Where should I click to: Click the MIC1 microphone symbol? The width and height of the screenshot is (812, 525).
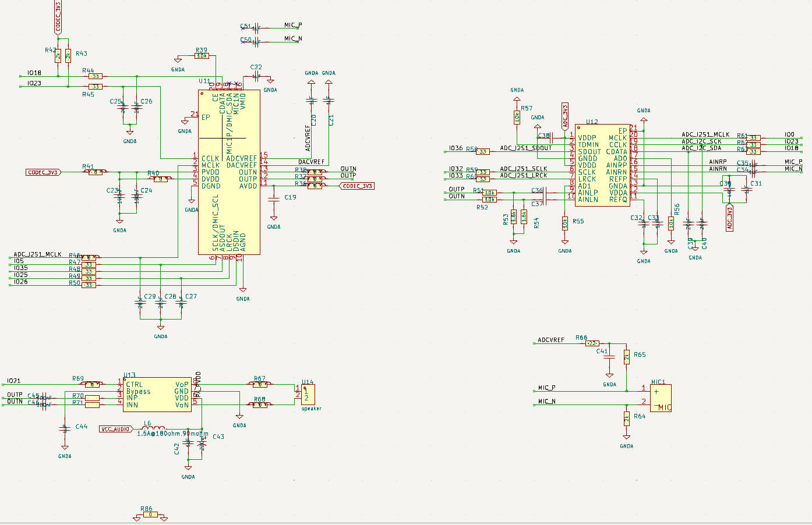click(x=661, y=398)
